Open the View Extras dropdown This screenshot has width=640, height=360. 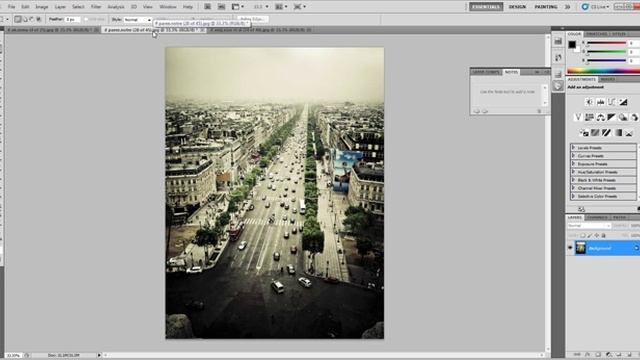tap(238, 7)
